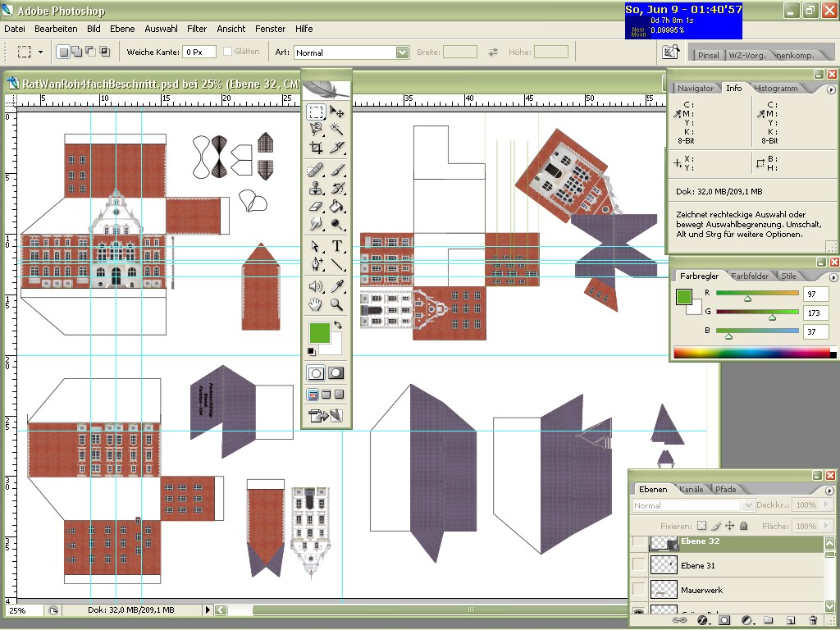The image size is (840, 630).
Task: Select the Type tool
Action: (x=337, y=246)
